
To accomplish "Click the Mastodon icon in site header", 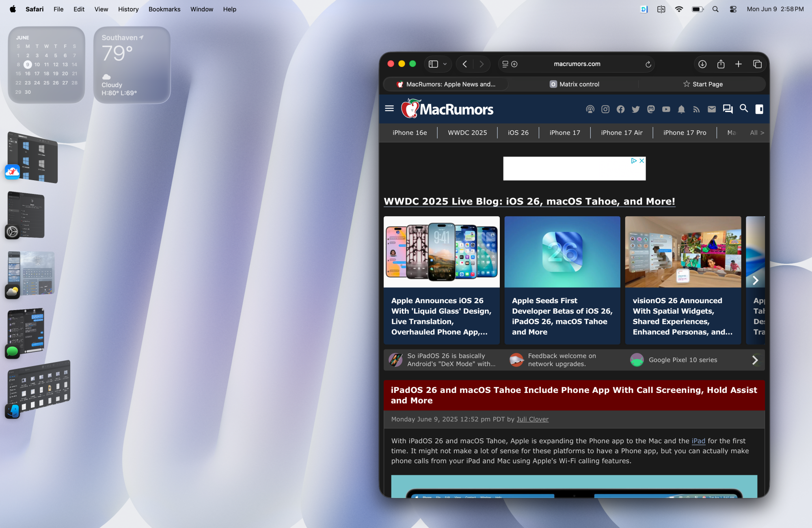I will click(x=651, y=109).
